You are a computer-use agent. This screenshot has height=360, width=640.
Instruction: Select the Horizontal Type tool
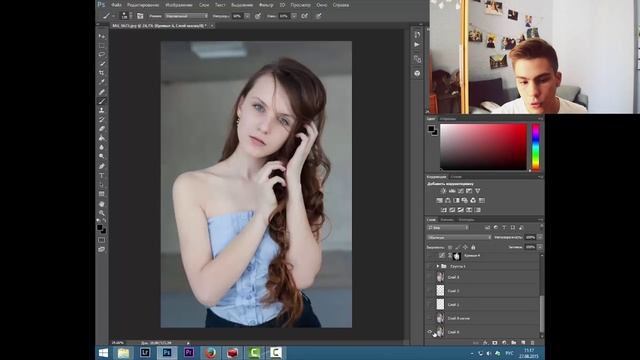point(102,176)
